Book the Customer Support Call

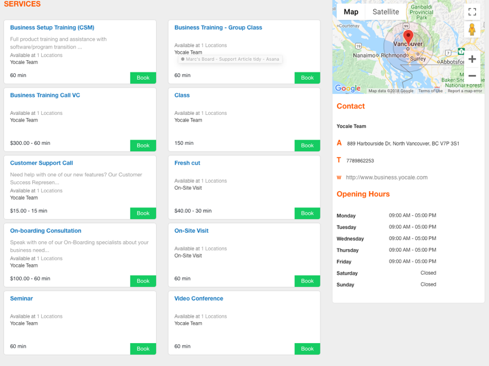tap(143, 213)
